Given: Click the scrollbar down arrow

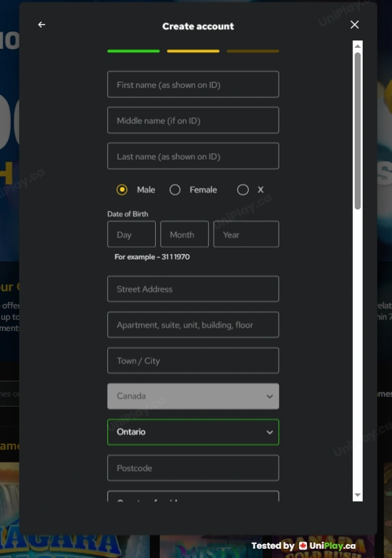Looking at the screenshot, I should [x=358, y=495].
